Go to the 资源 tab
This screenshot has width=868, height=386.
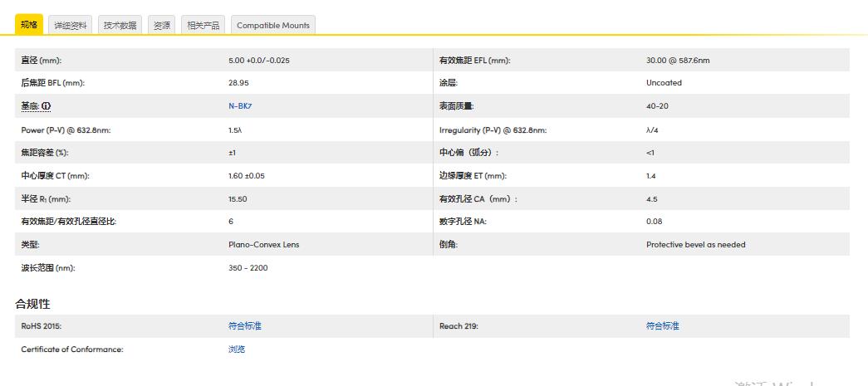[x=162, y=25]
